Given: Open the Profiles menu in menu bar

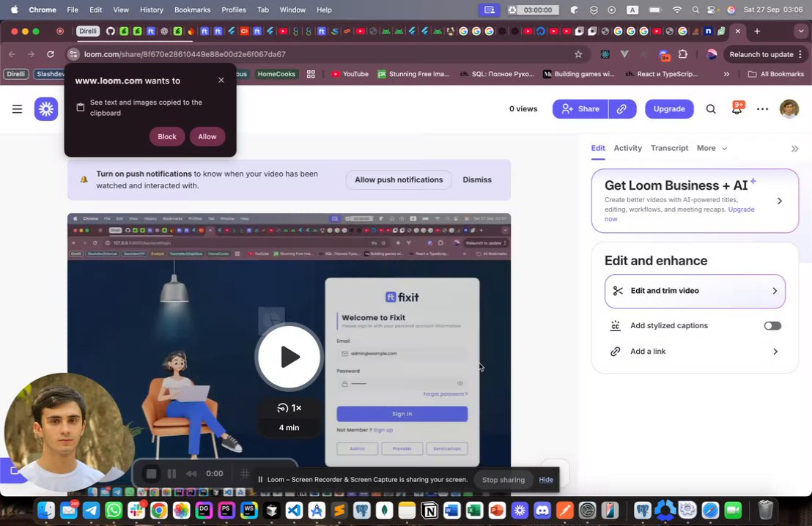Looking at the screenshot, I should (x=234, y=10).
